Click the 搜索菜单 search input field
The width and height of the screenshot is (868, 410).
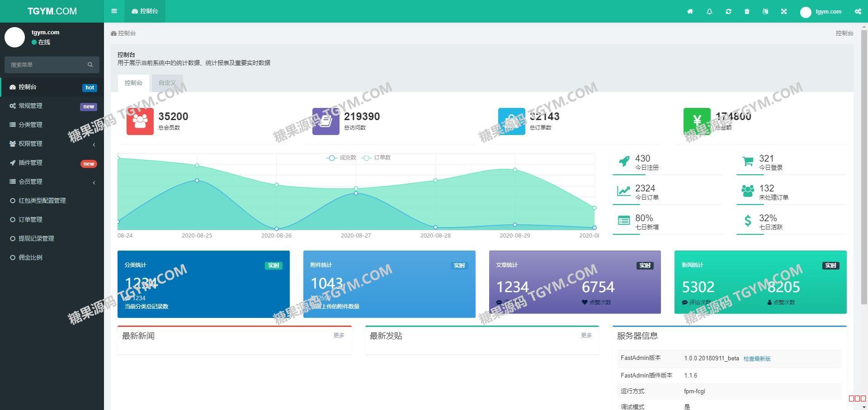point(45,65)
